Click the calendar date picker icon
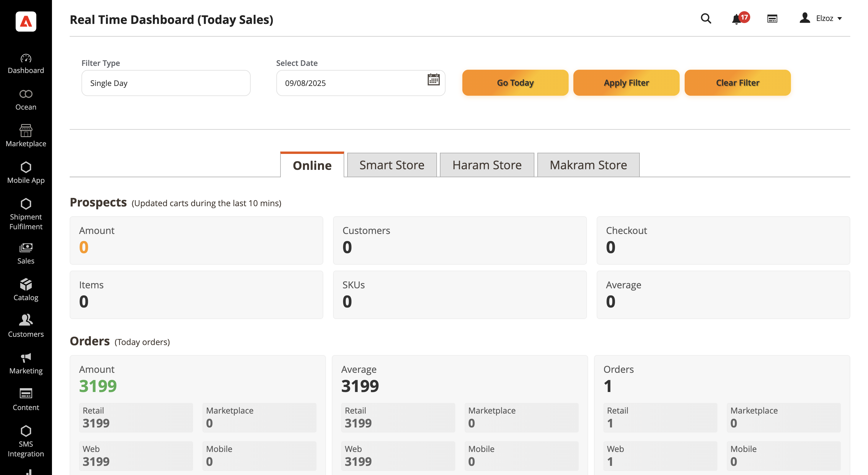Screen dimensions: 868x475 tap(433, 80)
